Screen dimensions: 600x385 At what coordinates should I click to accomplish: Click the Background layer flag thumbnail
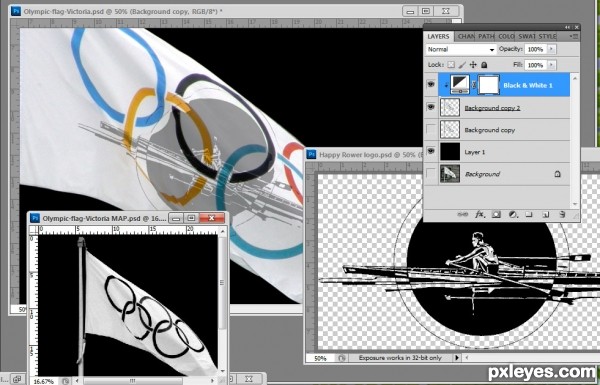pyautogui.click(x=450, y=174)
